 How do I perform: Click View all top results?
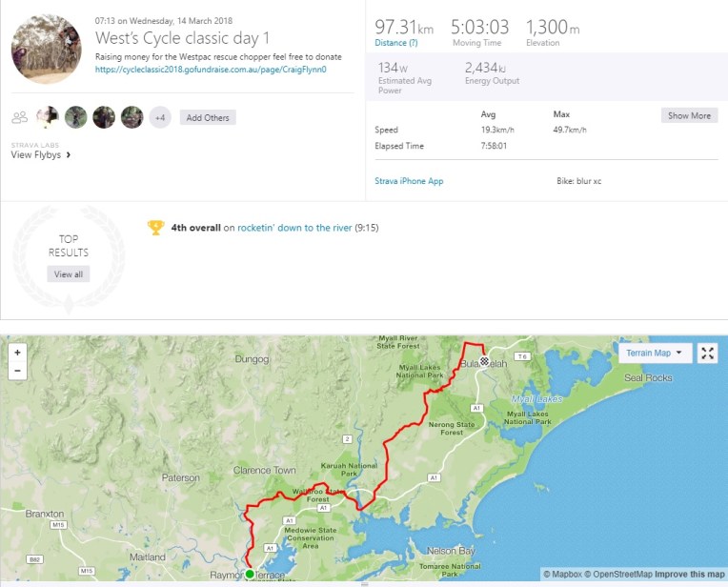tap(68, 273)
